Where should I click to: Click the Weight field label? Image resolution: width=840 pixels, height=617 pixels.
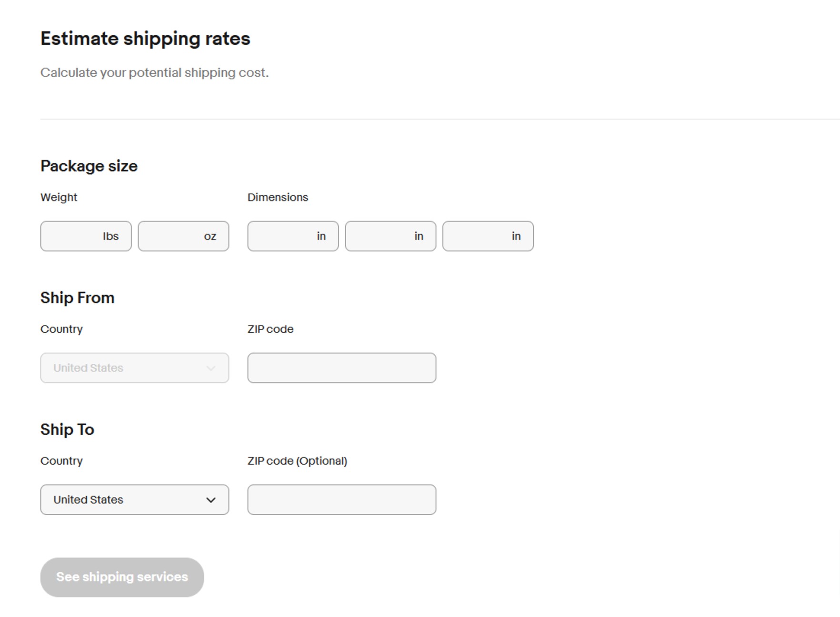click(x=59, y=197)
